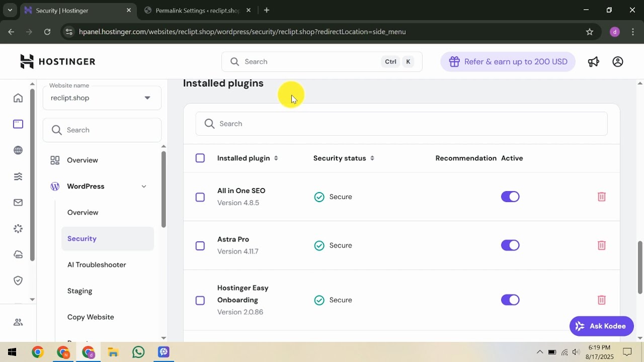
Task: Bookmark this page with star icon
Action: point(590,32)
